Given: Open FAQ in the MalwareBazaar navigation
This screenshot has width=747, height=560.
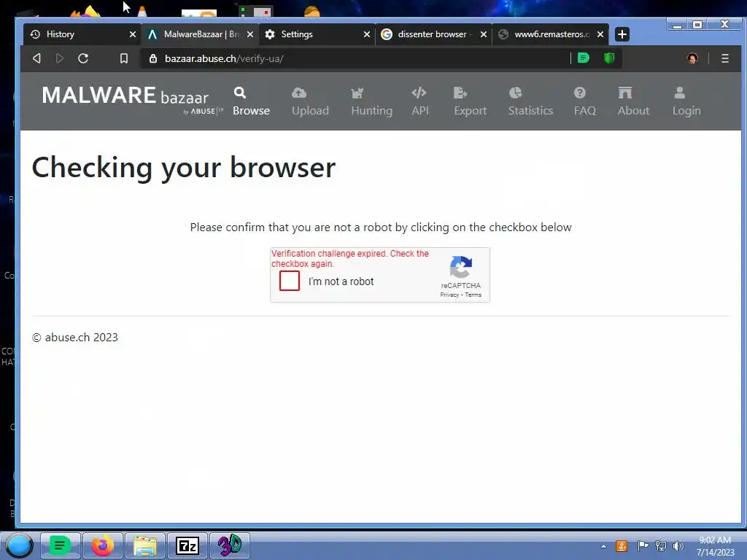Looking at the screenshot, I should (x=584, y=101).
